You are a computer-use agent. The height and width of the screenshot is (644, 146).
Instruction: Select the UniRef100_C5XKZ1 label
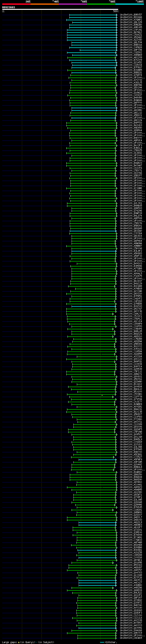pyautogui.click(x=131, y=35)
